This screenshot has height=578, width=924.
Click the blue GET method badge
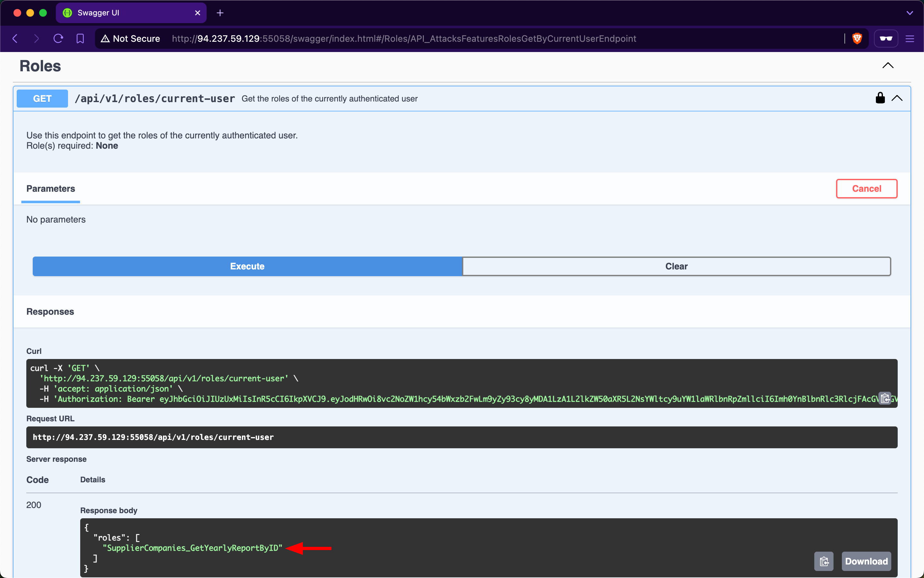pyautogui.click(x=42, y=99)
